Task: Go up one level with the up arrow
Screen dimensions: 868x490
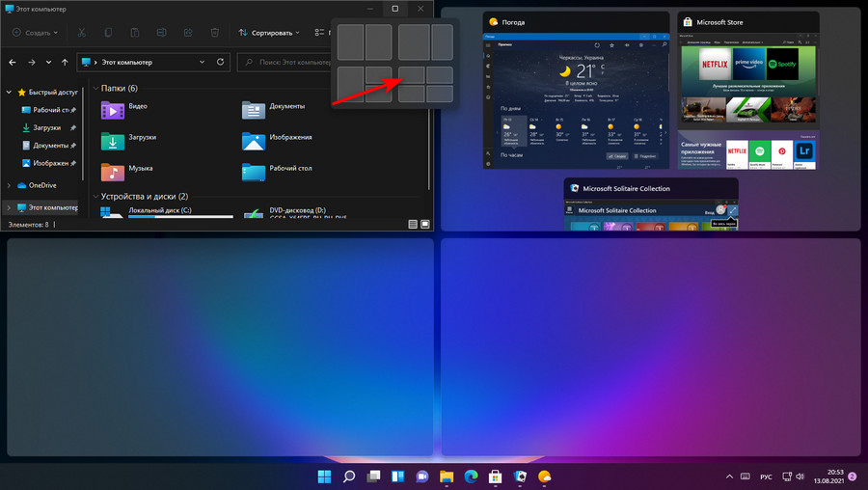Action: (x=65, y=62)
